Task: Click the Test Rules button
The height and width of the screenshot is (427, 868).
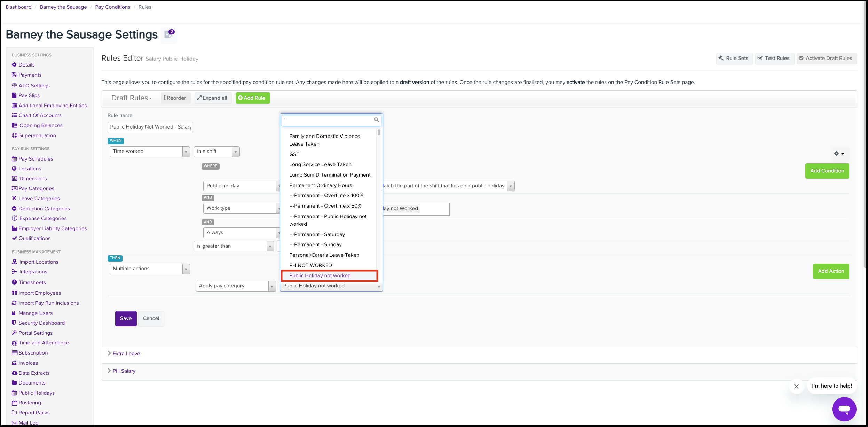Action: (773, 59)
